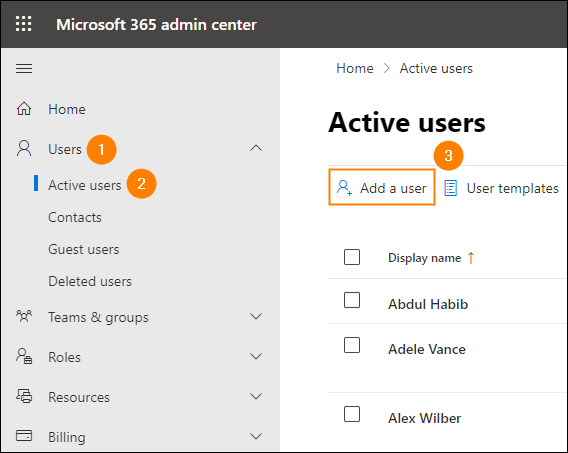Viewport: 568px width, 453px height.
Task: Click the User templates button
Action: 502,188
